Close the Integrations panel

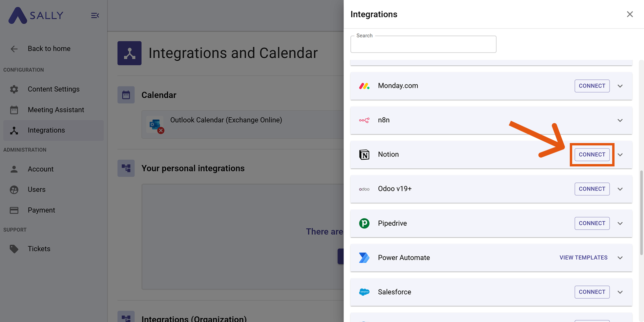coord(629,14)
